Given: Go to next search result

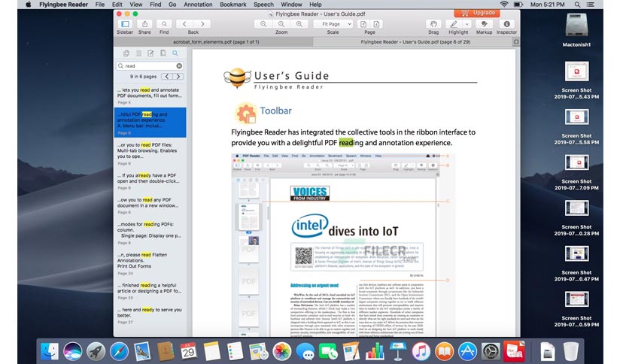Looking at the screenshot, I should pyautogui.click(x=178, y=76).
